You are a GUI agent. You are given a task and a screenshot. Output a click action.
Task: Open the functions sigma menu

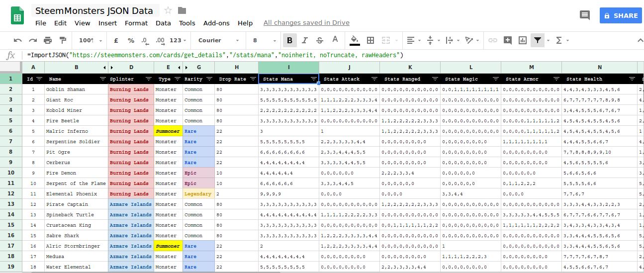[x=561, y=40]
